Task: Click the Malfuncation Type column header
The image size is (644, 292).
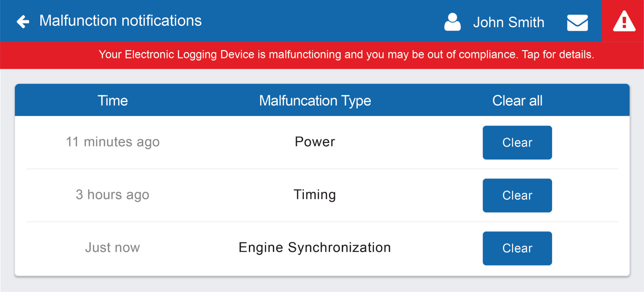Action: 315,101
